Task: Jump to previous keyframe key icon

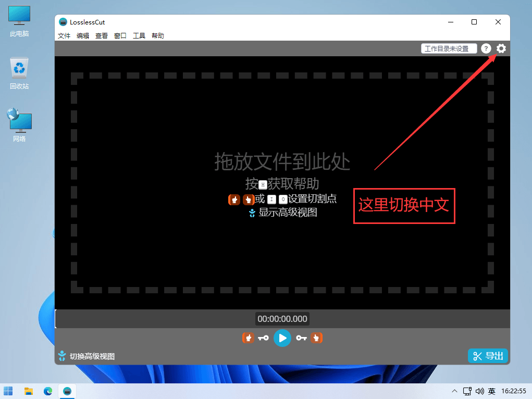Action: pyautogui.click(x=263, y=338)
